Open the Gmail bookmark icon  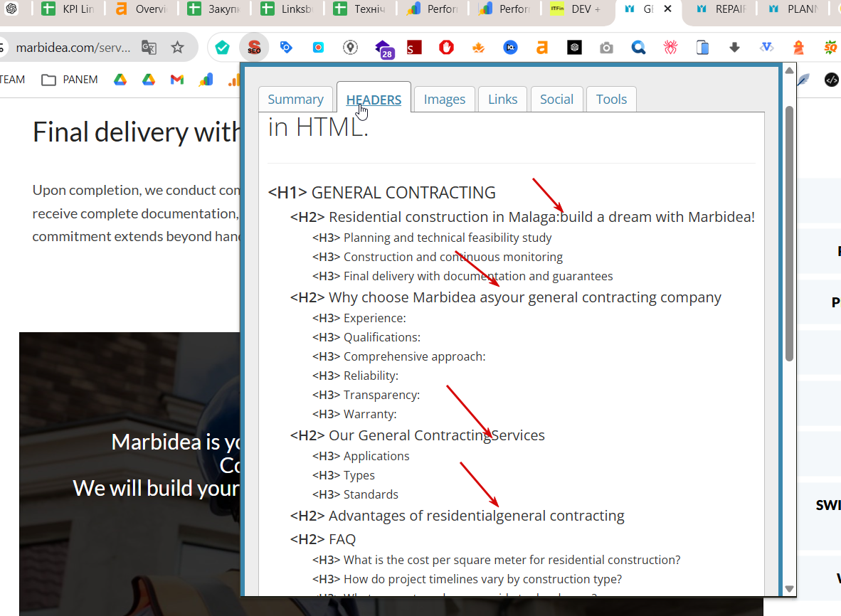click(177, 80)
